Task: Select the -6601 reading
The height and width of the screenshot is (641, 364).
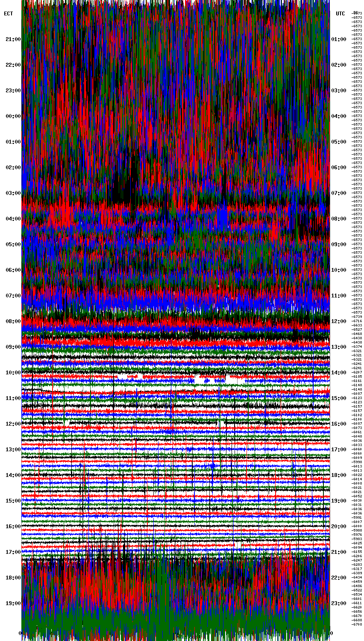Action: pos(357,599)
